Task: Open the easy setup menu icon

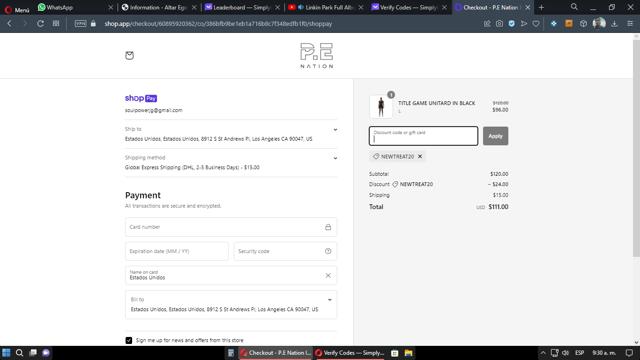Action: tap(630, 24)
